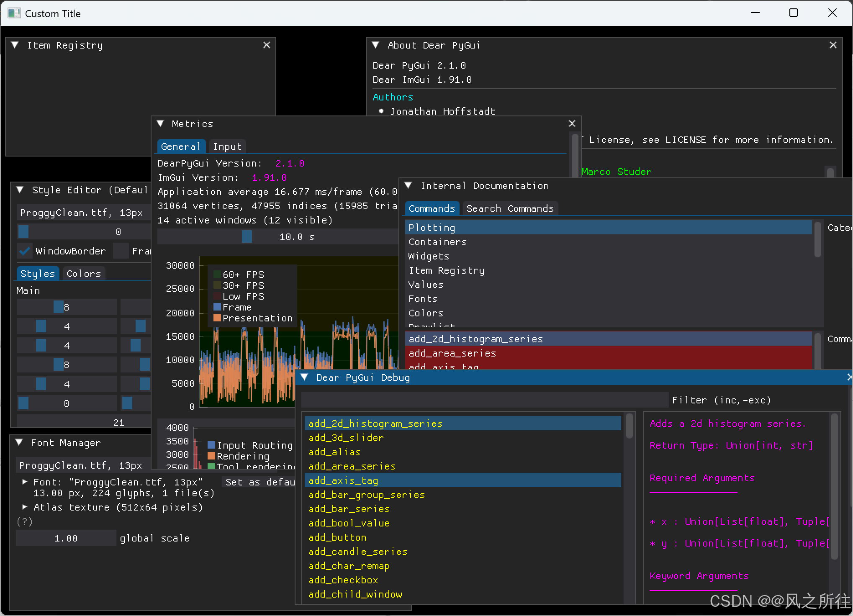The height and width of the screenshot is (616, 853).
Task: Open the Commands tab
Action: point(432,208)
